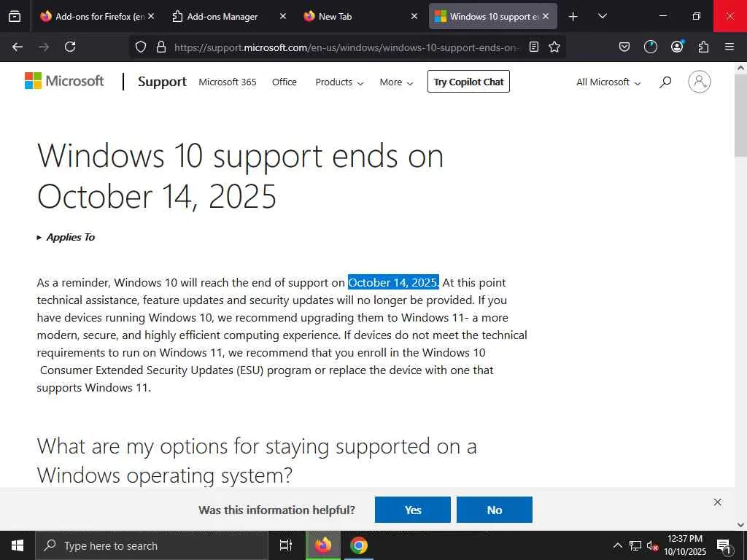
Task: Open a new tab with plus button
Action: pos(573,17)
